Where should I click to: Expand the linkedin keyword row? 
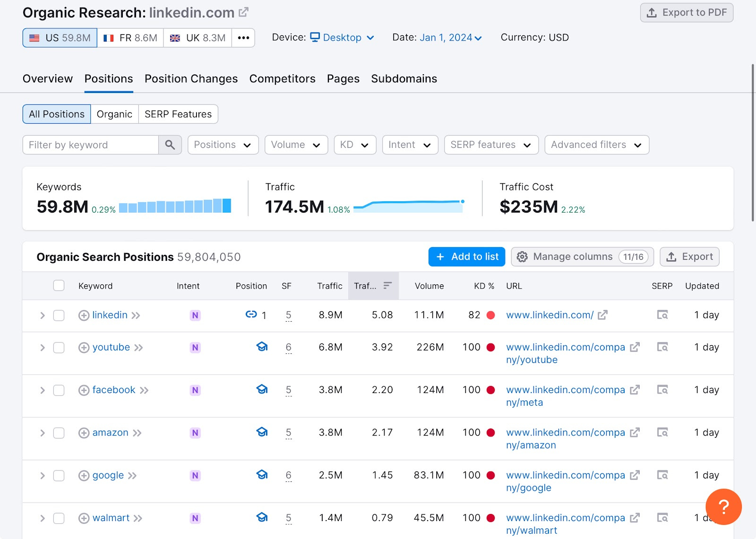point(43,316)
